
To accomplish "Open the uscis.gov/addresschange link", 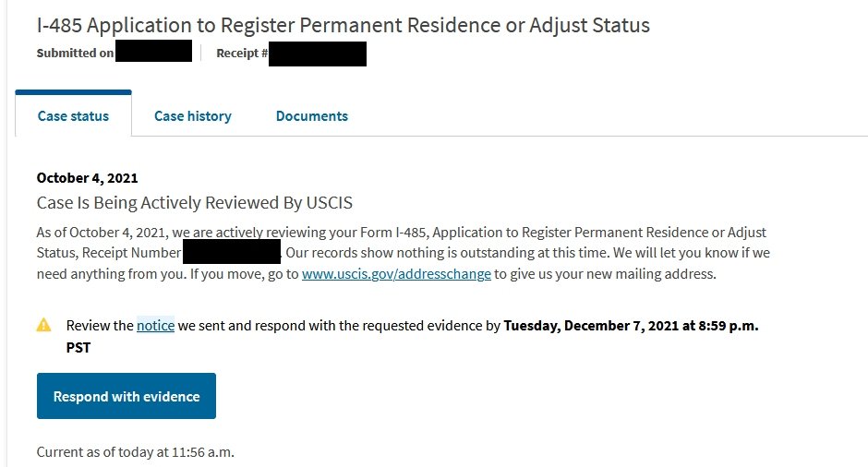I will click(396, 274).
